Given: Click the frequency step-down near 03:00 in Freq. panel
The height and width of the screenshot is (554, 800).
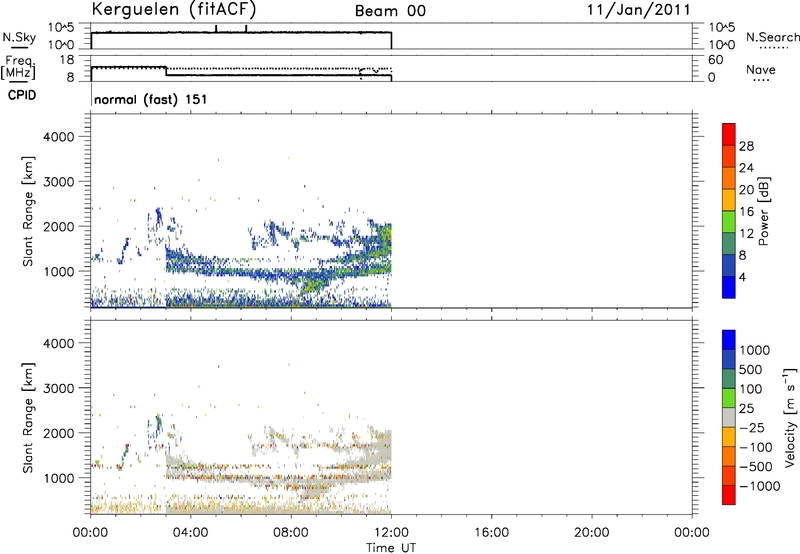Looking at the screenshot, I should pyautogui.click(x=166, y=71).
